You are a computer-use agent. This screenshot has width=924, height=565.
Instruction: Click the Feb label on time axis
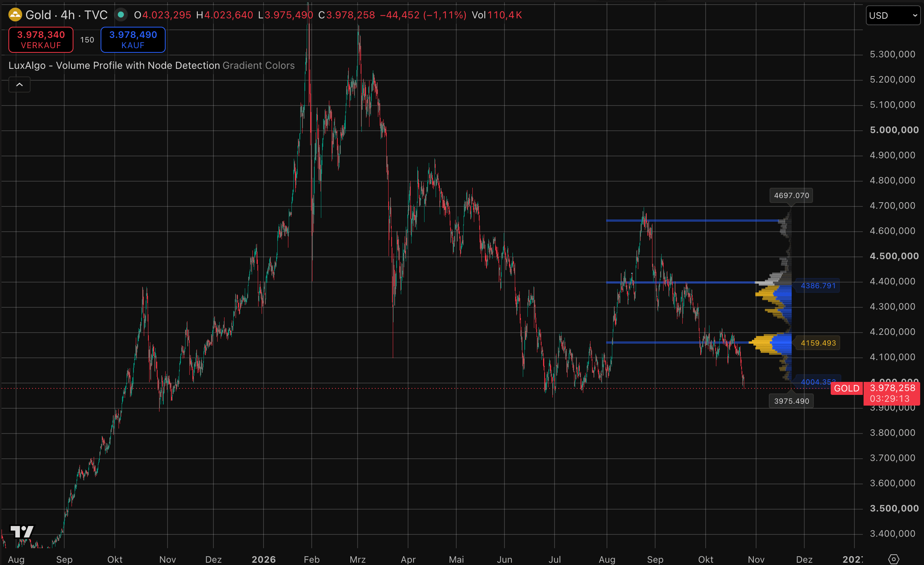(x=312, y=559)
